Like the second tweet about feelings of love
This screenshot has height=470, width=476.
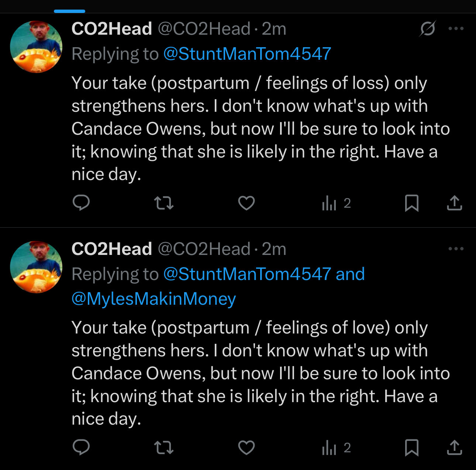(246, 447)
